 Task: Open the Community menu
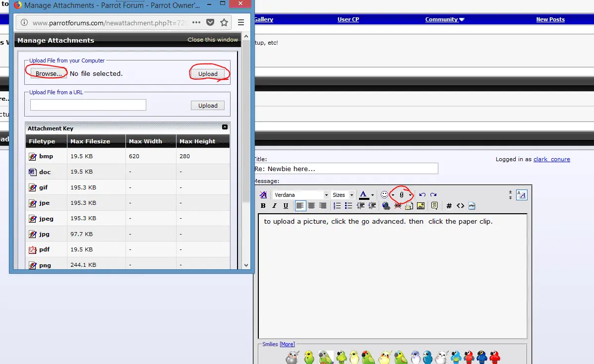(x=445, y=19)
